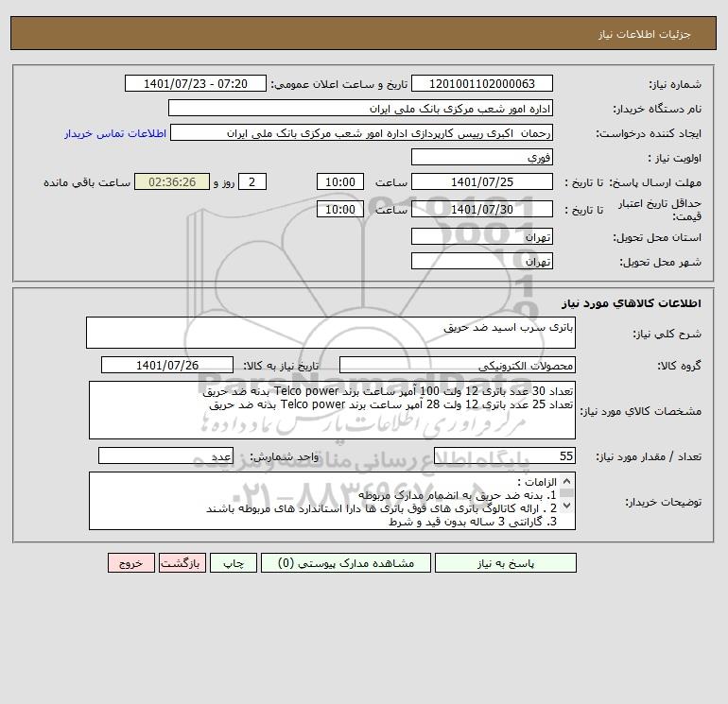The image size is (728, 704).
Task: Click the گروه کالا field محصولات الکترونیکی
Action: (x=458, y=365)
